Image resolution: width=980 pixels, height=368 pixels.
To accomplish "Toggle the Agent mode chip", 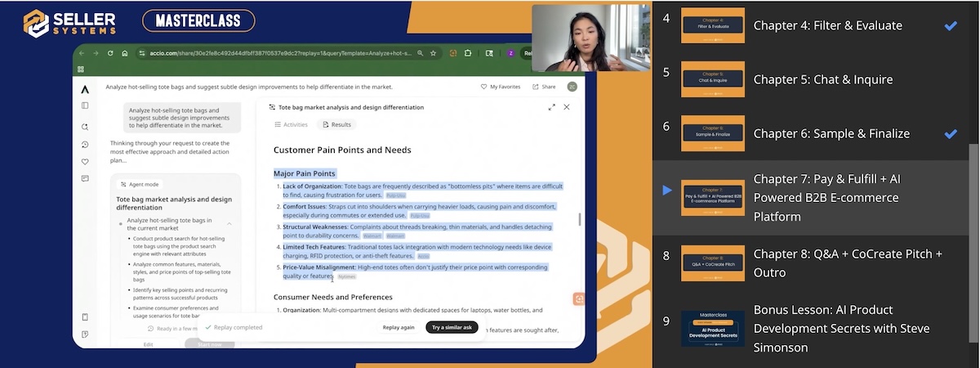I will point(140,184).
